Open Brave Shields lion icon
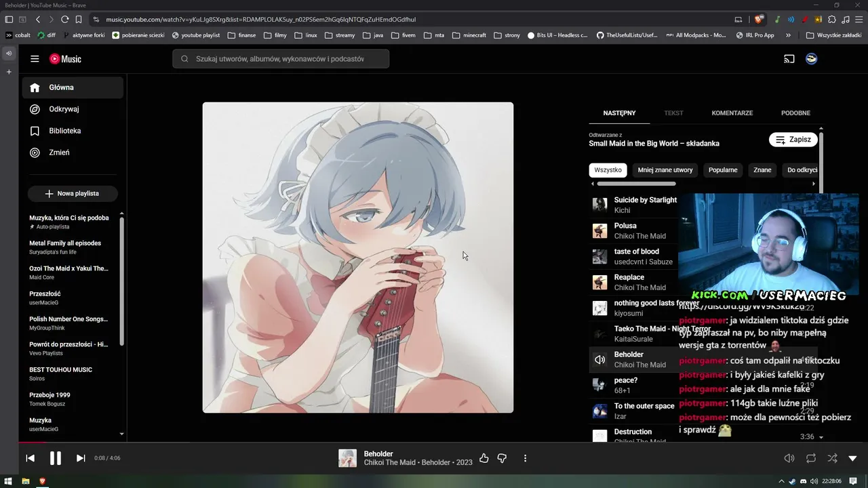This screenshot has height=488, width=868. 759,19
